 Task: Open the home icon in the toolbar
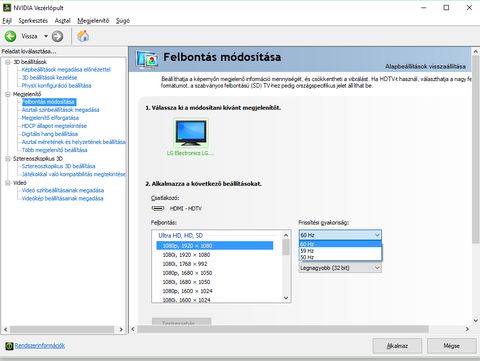[x=83, y=36]
